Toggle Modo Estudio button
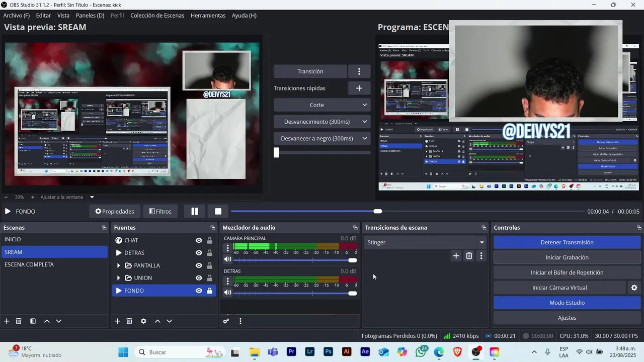The height and width of the screenshot is (362, 644). click(x=567, y=303)
